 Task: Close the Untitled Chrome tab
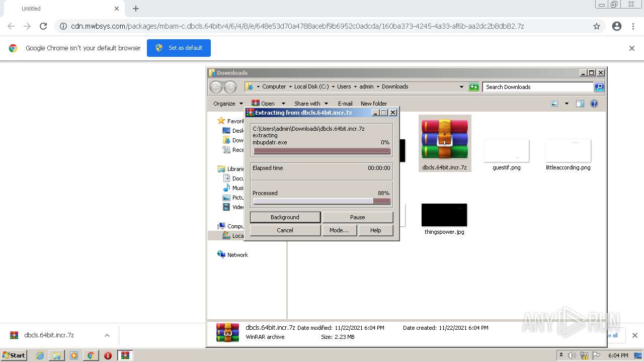pyautogui.click(x=117, y=9)
